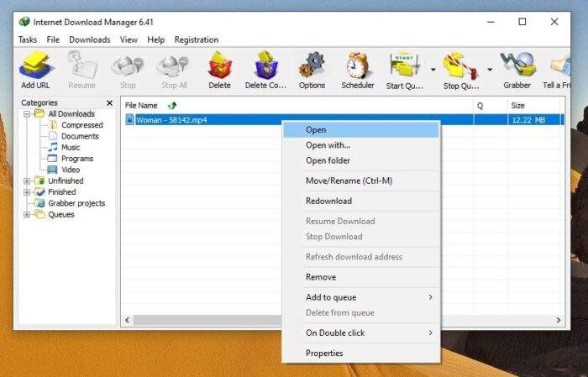
Task: Open Stop Queue dropdown arrow
Action: tap(490, 70)
